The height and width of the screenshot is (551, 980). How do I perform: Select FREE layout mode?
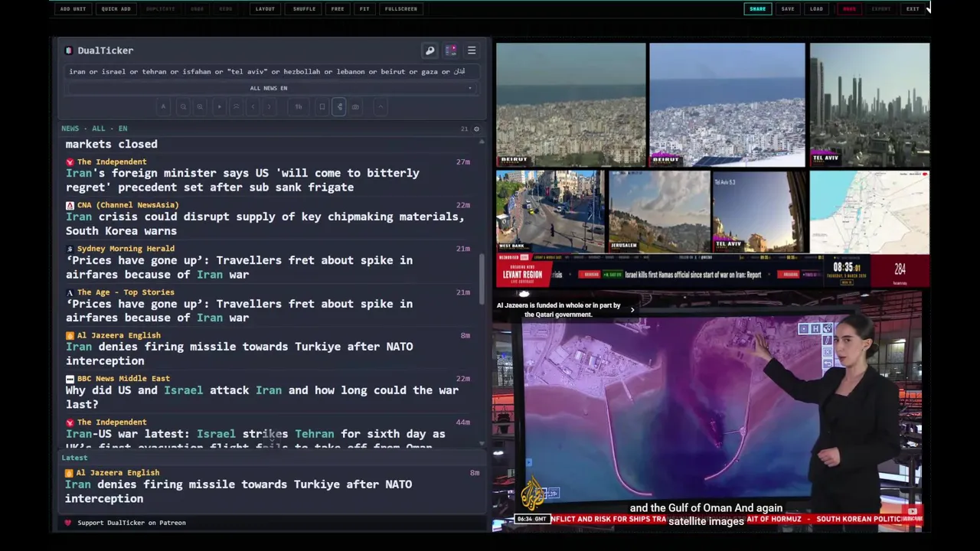338,9
